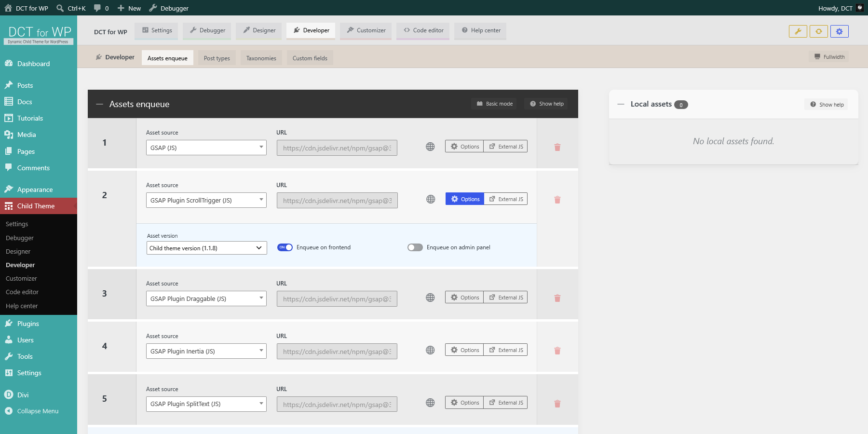This screenshot has width=868, height=434.
Task: Delete the Draggable asset row
Action: click(557, 298)
